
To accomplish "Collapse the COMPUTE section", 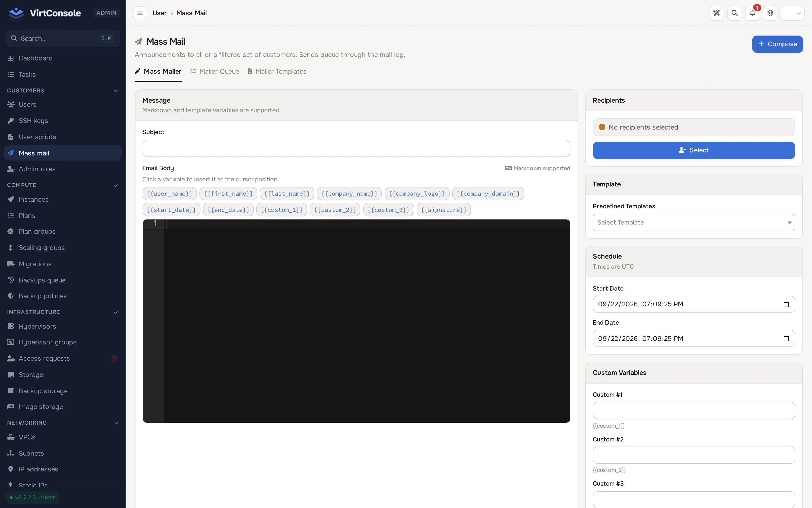I will point(63,185).
